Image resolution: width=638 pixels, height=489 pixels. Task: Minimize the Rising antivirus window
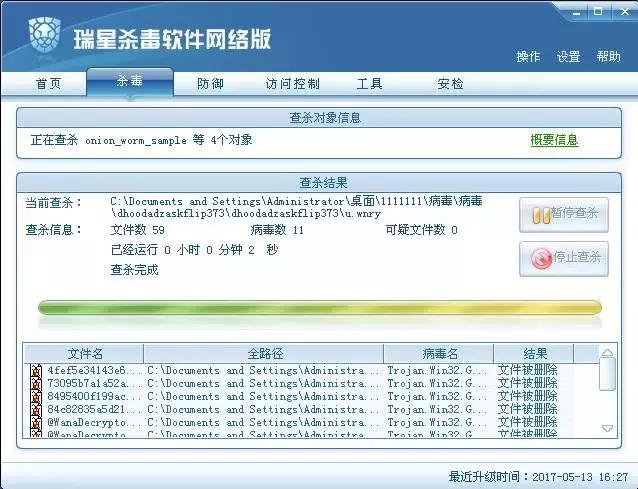[x=576, y=13]
